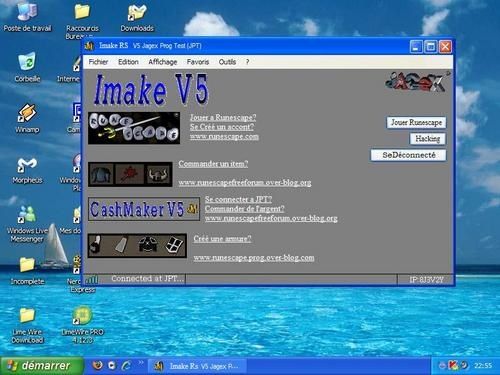Select the Corbeille recycle bin icon
Image resolution: width=500 pixels, height=375 pixels.
tap(27, 67)
